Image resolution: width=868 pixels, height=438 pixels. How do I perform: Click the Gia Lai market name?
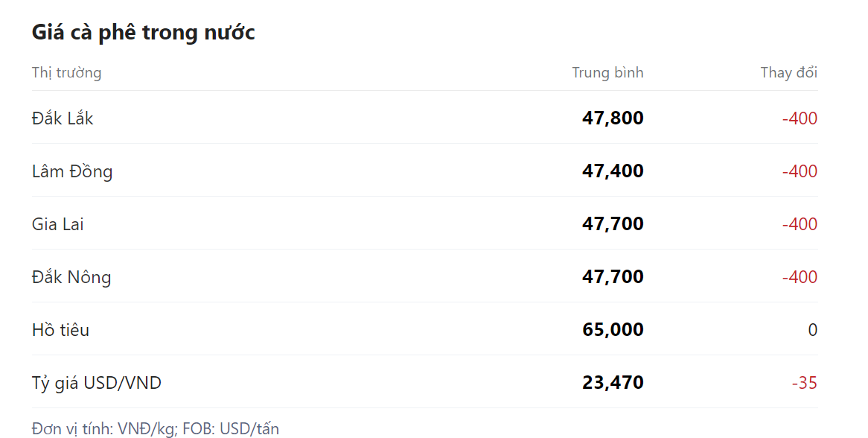click(57, 224)
